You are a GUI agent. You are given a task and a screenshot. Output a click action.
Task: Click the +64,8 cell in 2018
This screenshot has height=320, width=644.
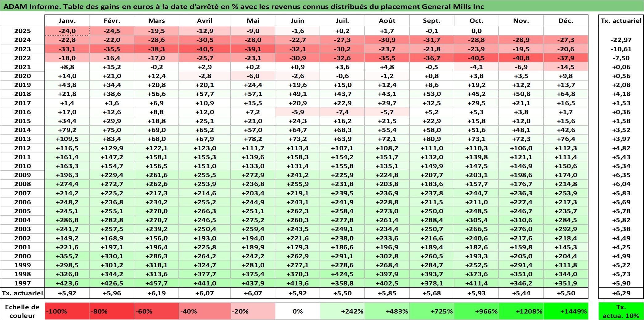566,94
